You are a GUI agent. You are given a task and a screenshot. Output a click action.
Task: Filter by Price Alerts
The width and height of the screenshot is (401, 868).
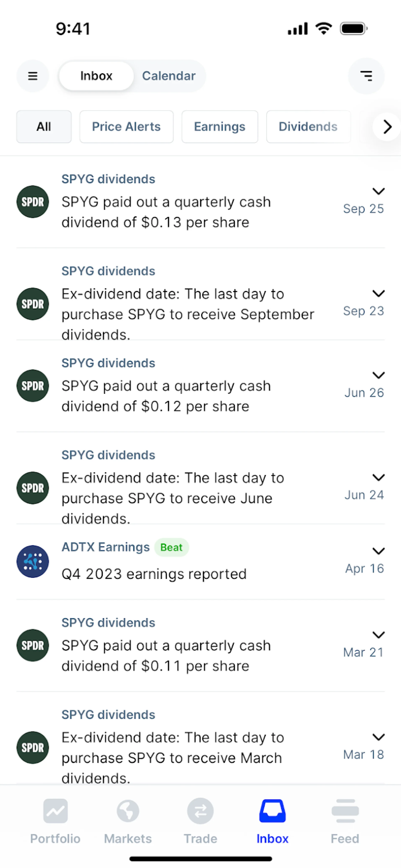(126, 127)
